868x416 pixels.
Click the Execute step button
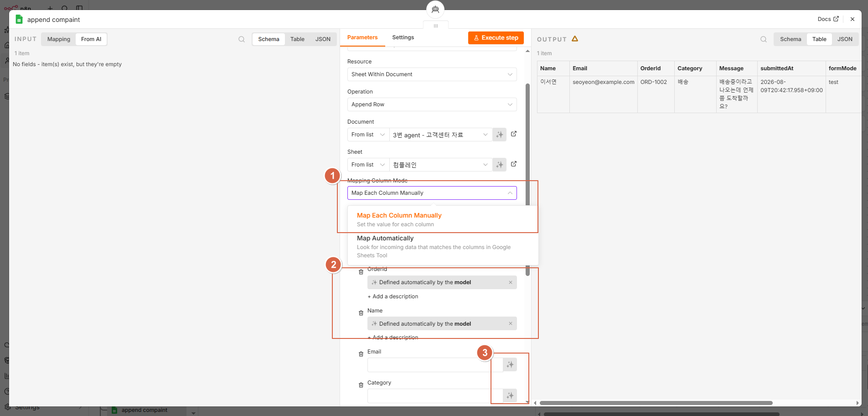(x=496, y=38)
